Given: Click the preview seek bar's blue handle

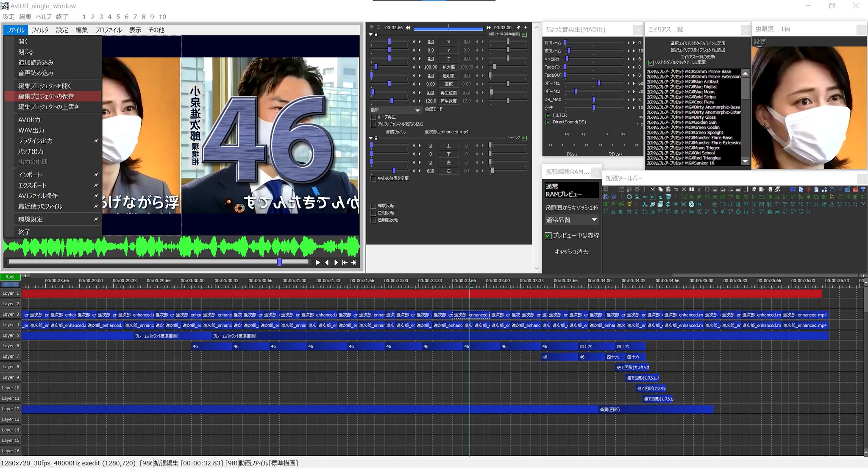Looking at the screenshot, I should coord(279,262).
